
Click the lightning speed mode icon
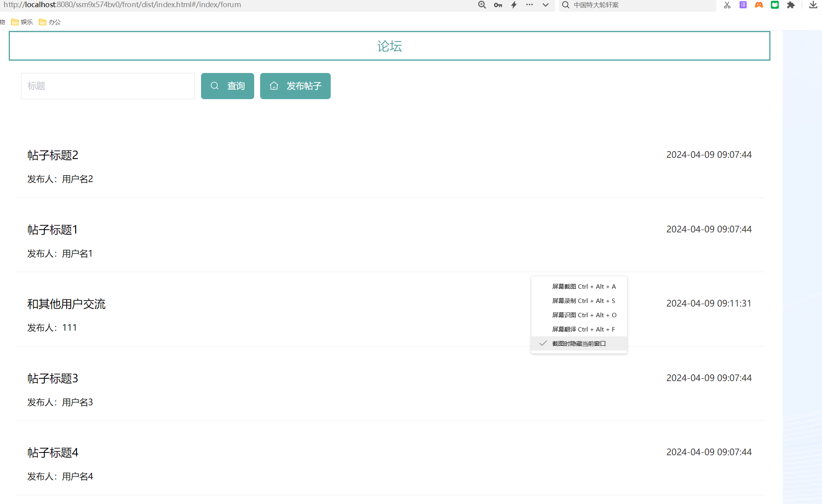(514, 5)
